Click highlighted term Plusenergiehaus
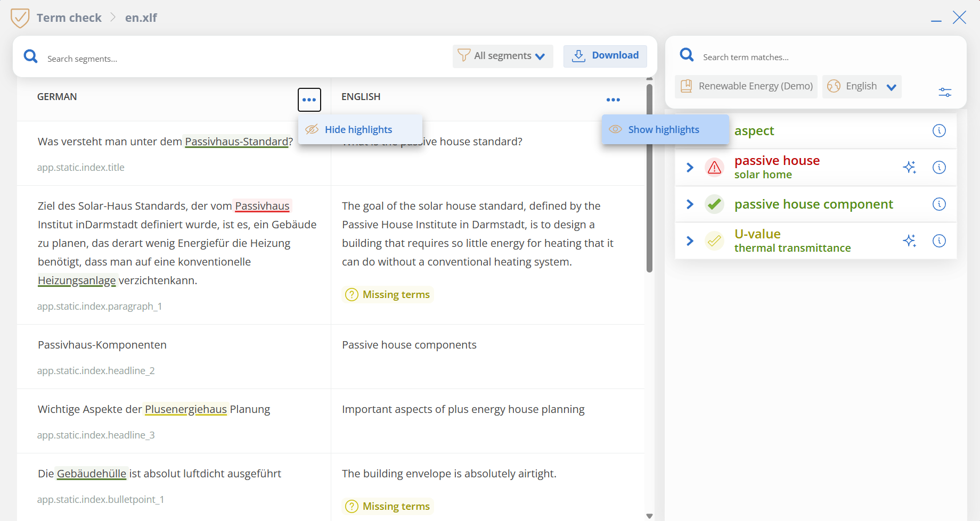Viewport: 980px width, 521px height. (x=186, y=409)
